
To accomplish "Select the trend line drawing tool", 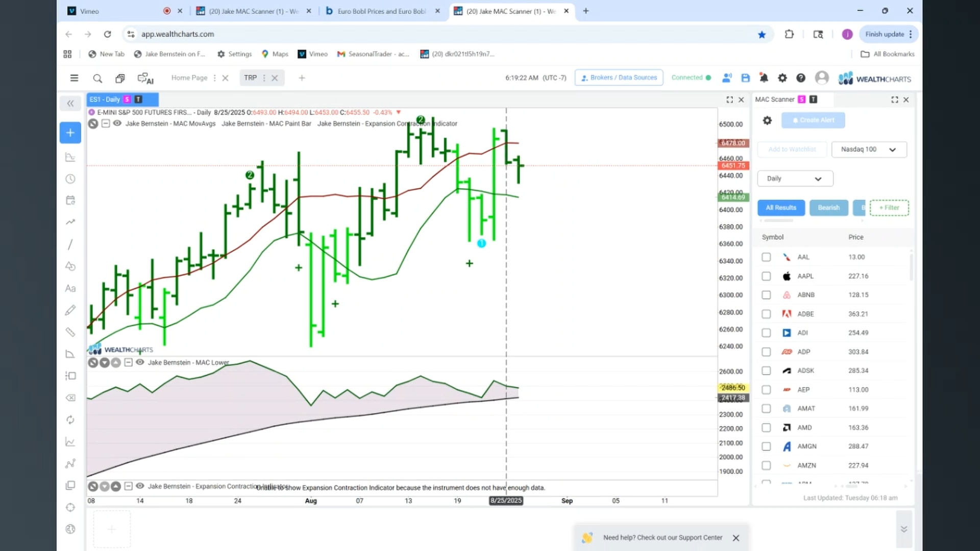I will [70, 245].
